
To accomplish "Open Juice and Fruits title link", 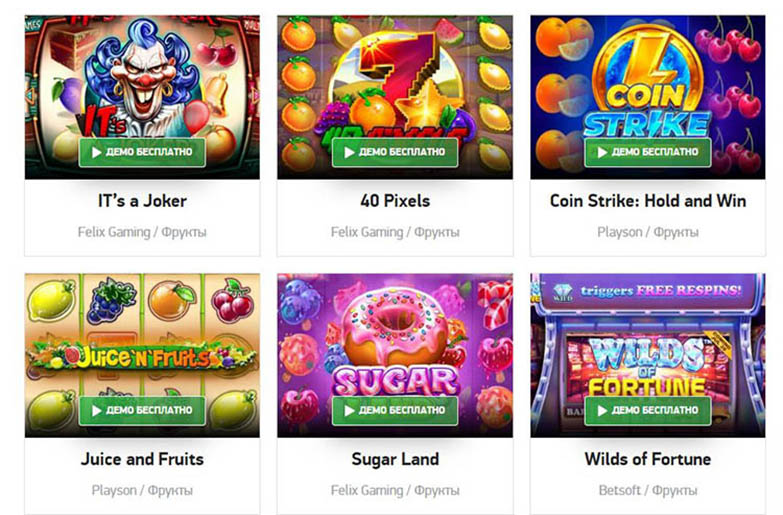I will (142, 459).
